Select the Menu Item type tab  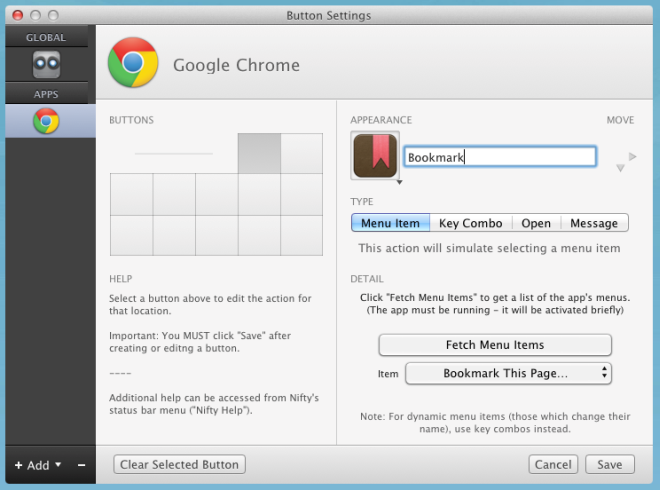(x=390, y=223)
